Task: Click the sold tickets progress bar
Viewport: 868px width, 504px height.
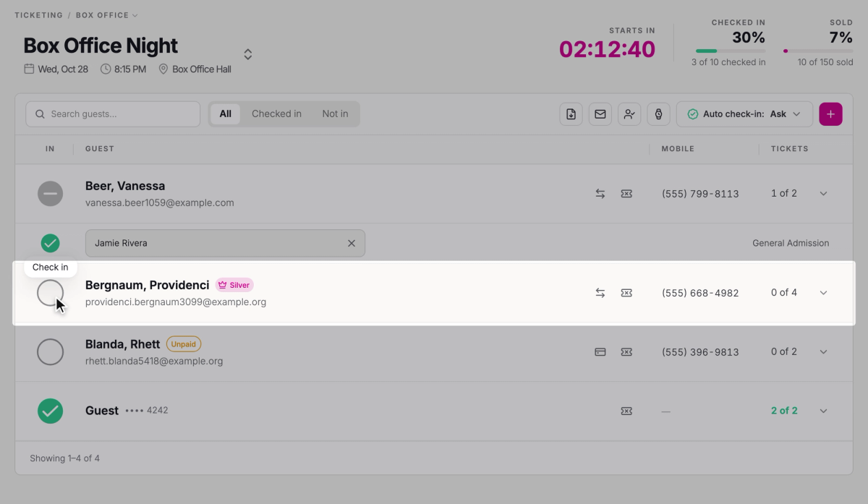Action: 818,51
